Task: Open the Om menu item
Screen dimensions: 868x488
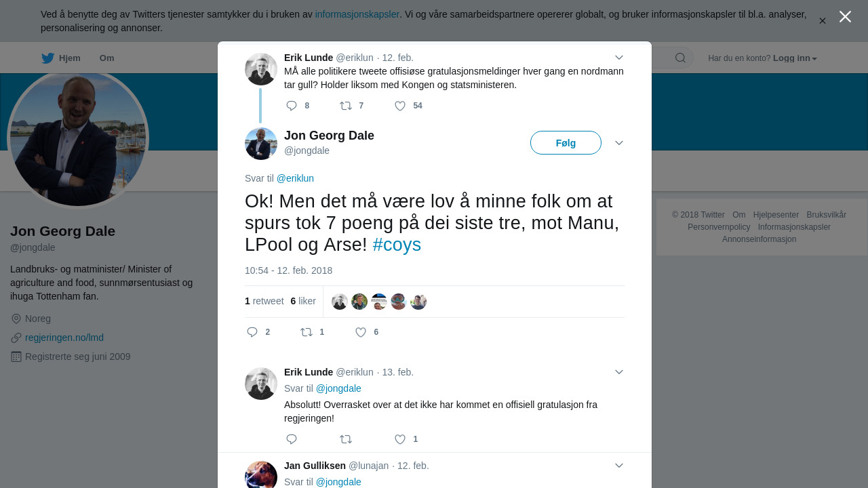Action: (x=106, y=58)
